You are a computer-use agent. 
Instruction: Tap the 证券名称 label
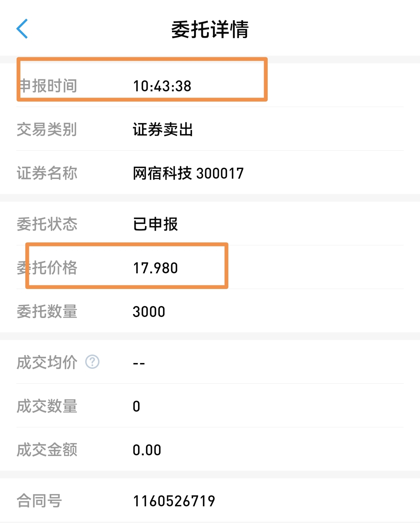(47, 173)
